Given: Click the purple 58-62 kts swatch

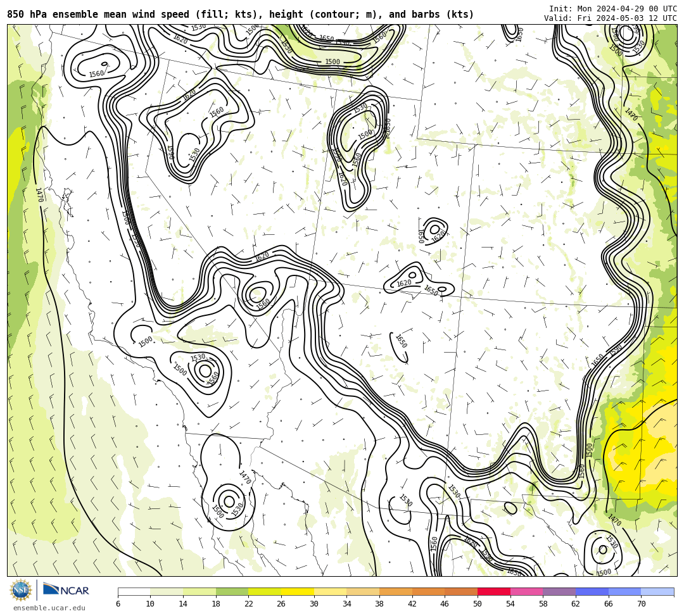Looking at the screenshot, I should [559, 591].
